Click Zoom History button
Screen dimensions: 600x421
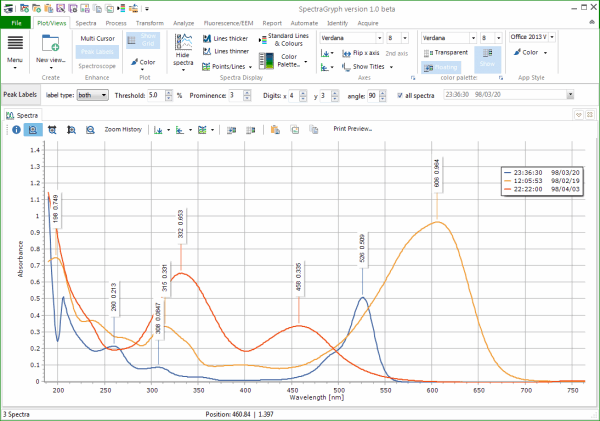123,129
